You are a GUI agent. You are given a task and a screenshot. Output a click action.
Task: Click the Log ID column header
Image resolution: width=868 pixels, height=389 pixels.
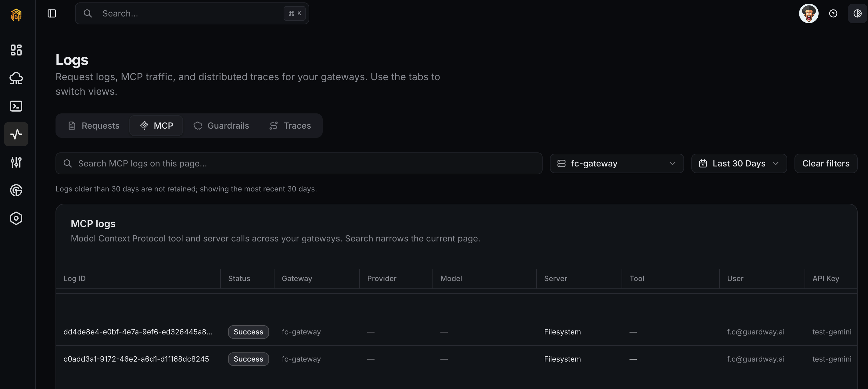click(x=74, y=279)
